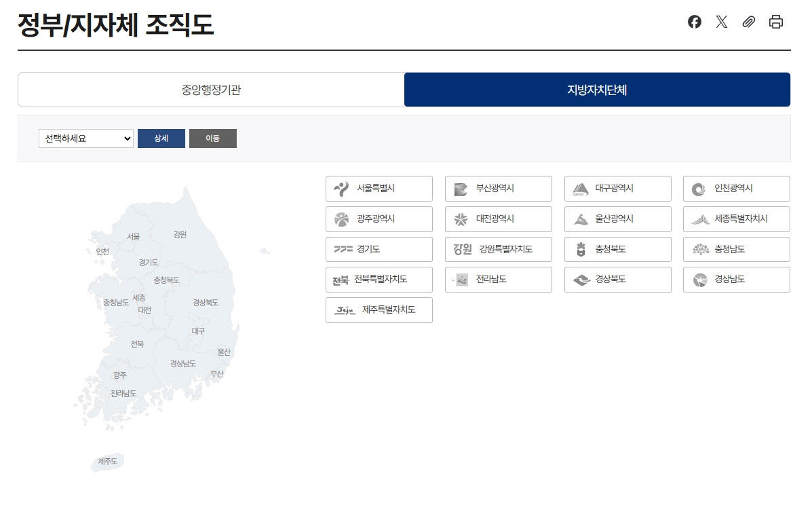Click 제주도 on the map
The height and width of the screenshot is (507, 812).
coord(107,462)
